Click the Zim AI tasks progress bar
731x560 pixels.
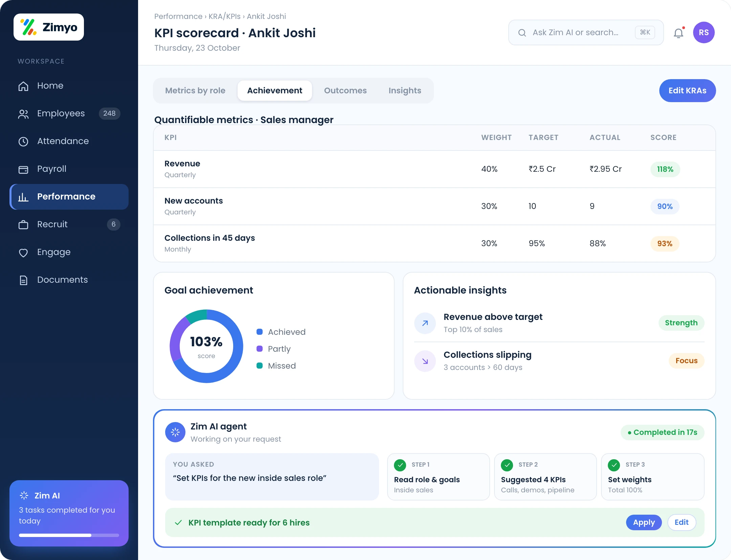(x=69, y=535)
